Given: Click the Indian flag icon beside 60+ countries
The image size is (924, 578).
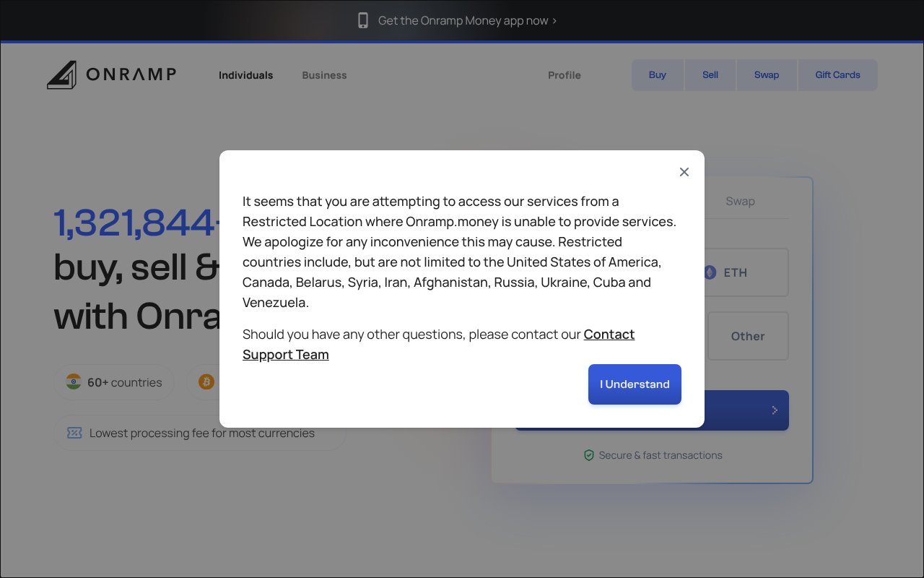Looking at the screenshot, I should point(74,381).
